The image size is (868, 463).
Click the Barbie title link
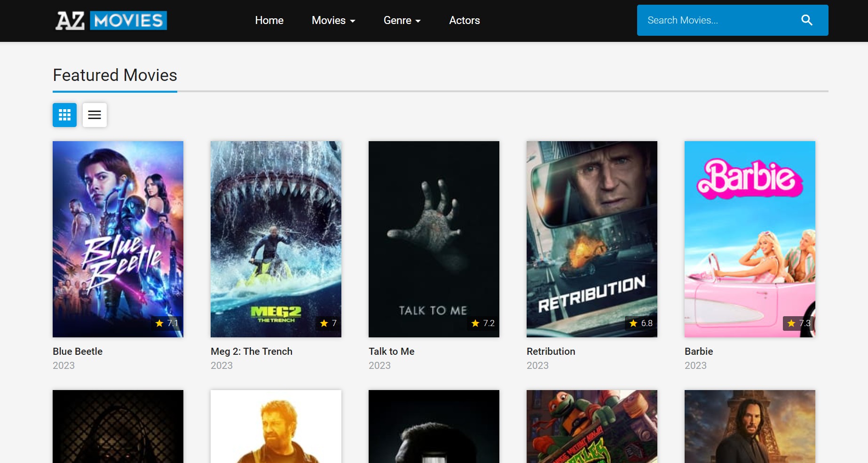tap(699, 351)
